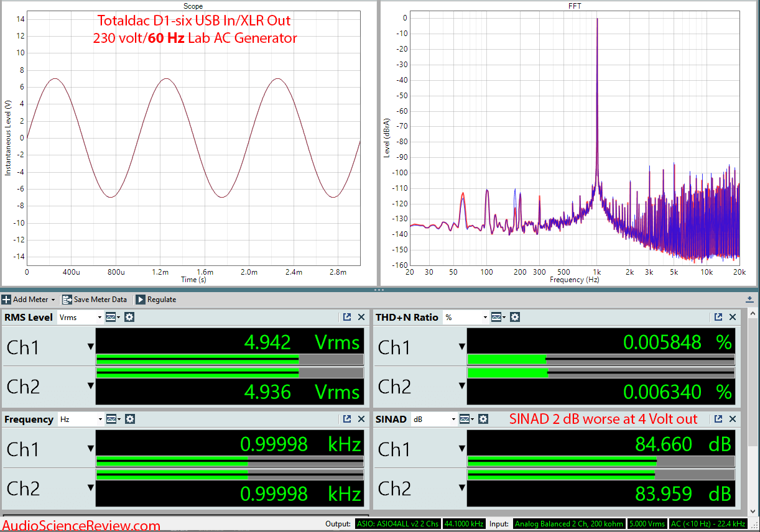This screenshot has height=532, width=760.
Task: Click the ASIO4ALL output setting
Action: 398,524
